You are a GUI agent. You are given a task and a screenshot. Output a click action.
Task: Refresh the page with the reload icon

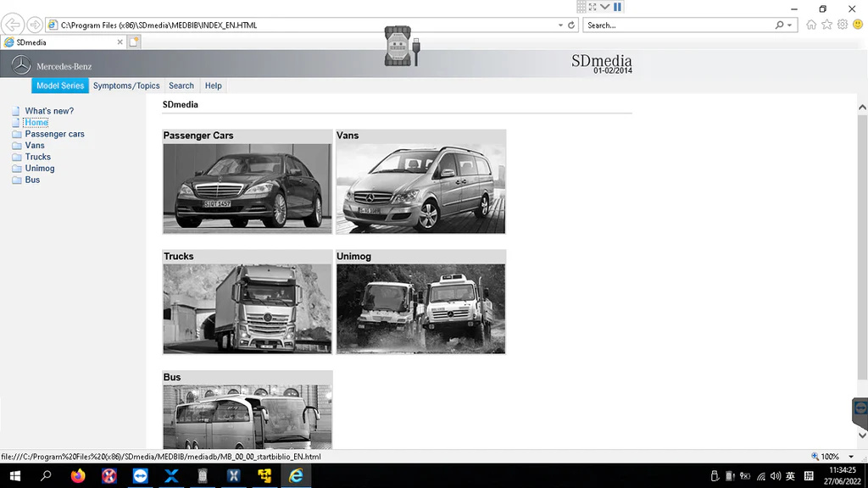[571, 25]
